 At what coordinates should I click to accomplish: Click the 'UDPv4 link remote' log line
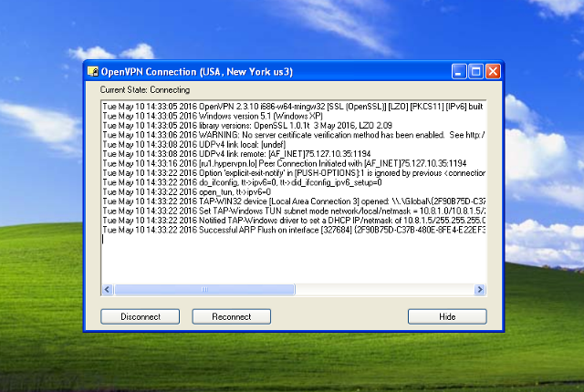[236, 154]
